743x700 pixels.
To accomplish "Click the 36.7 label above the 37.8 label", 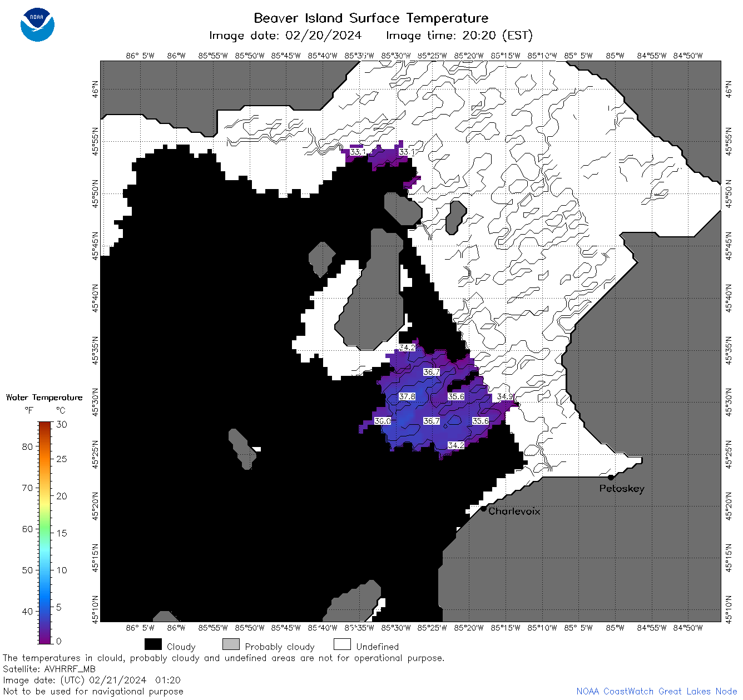I will tap(432, 372).
